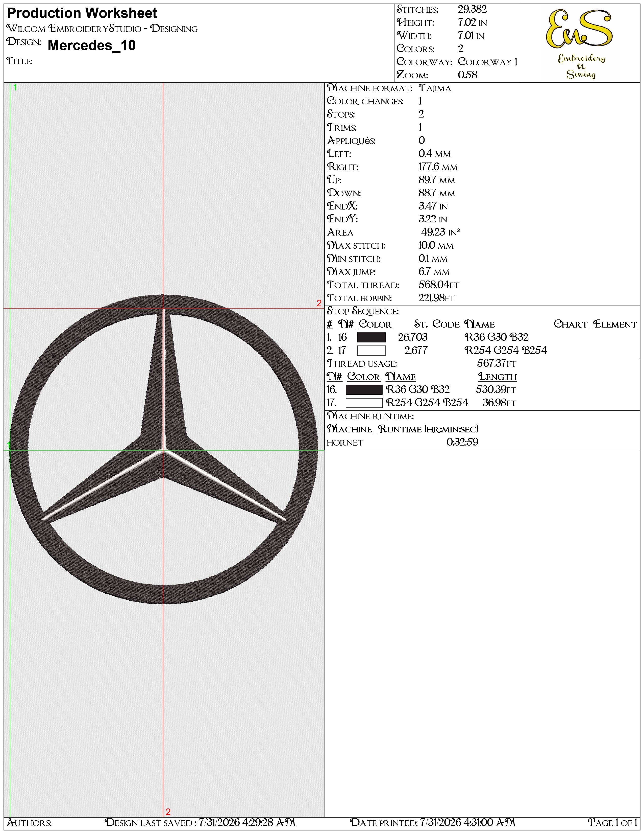Select the dark swatch in Stop Sequence row 1

(371, 337)
